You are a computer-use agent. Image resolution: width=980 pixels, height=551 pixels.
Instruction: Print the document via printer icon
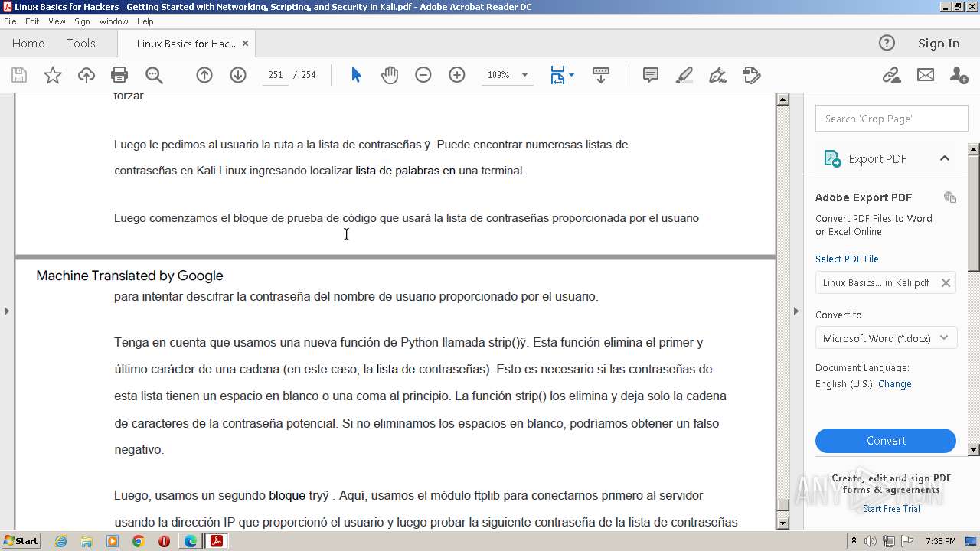click(x=119, y=75)
